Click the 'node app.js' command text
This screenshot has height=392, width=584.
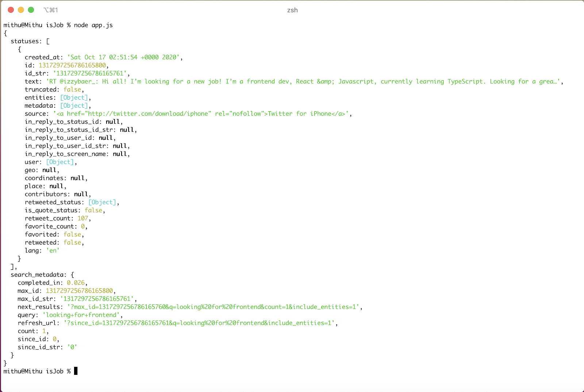pos(93,25)
